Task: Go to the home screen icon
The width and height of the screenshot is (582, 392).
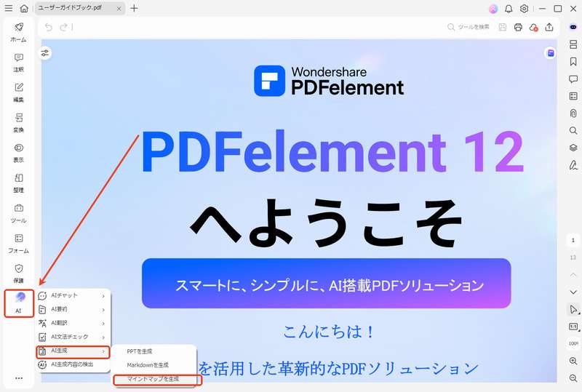Action: pyautogui.click(x=24, y=8)
